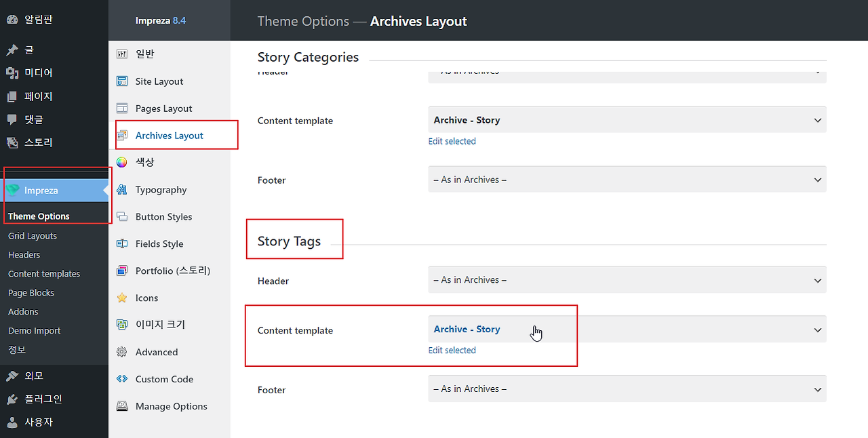Click the Custom Code icon
Viewport: 868px width, 438px height.
pyautogui.click(x=122, y=379)
